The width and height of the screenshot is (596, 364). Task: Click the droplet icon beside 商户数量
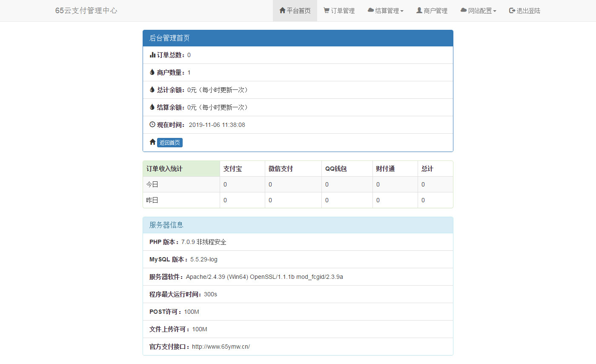[x=152, y=72]
